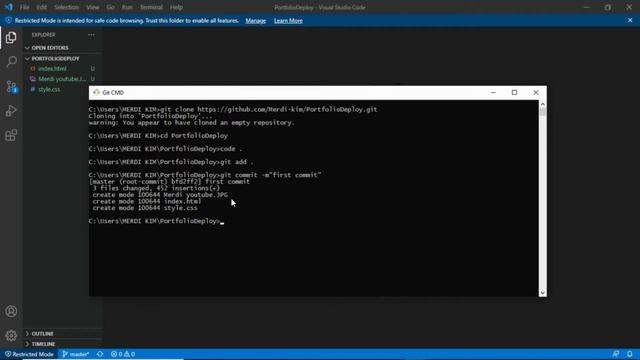This screenshot has height=360, width=640.
Task: Click Restricted Mode in status bar
Action: (x=29, y=354)
